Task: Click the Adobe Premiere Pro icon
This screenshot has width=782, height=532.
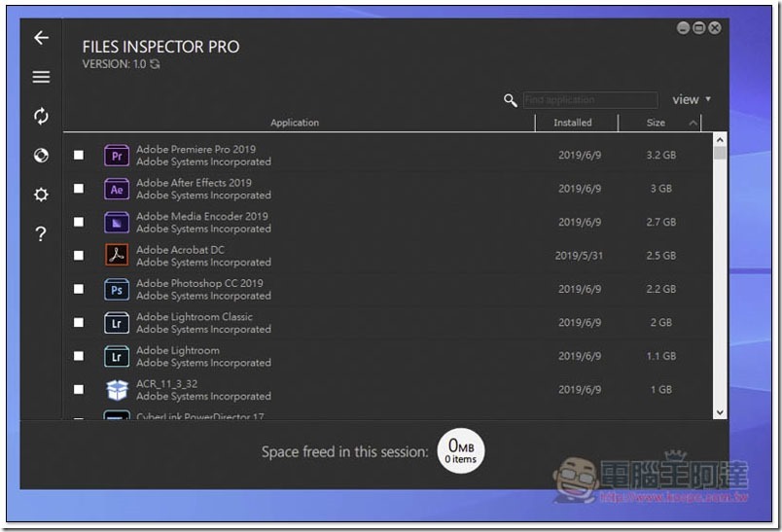Action: [x=117, y=156]
